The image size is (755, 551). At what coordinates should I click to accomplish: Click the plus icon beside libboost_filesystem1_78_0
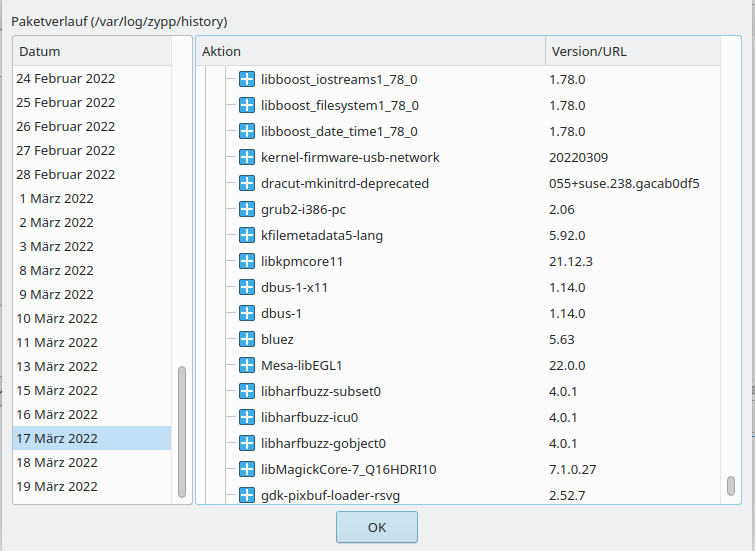coord(247,105)
